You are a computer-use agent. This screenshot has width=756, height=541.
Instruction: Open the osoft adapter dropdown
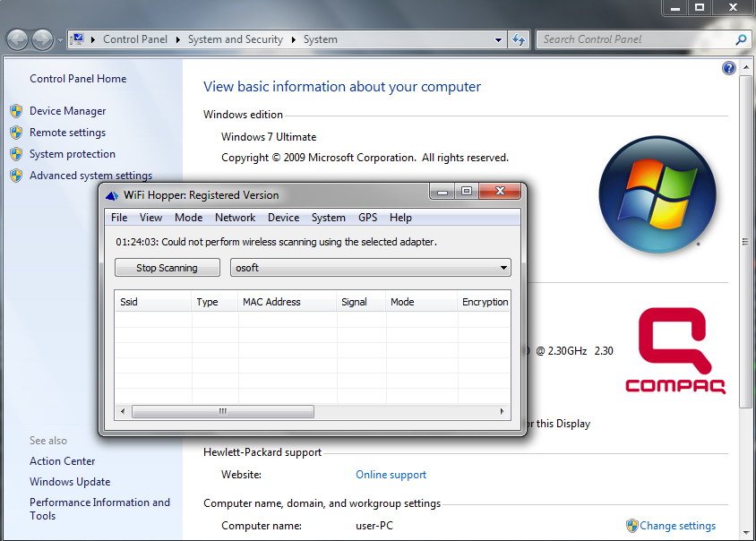tap(370, 268)
